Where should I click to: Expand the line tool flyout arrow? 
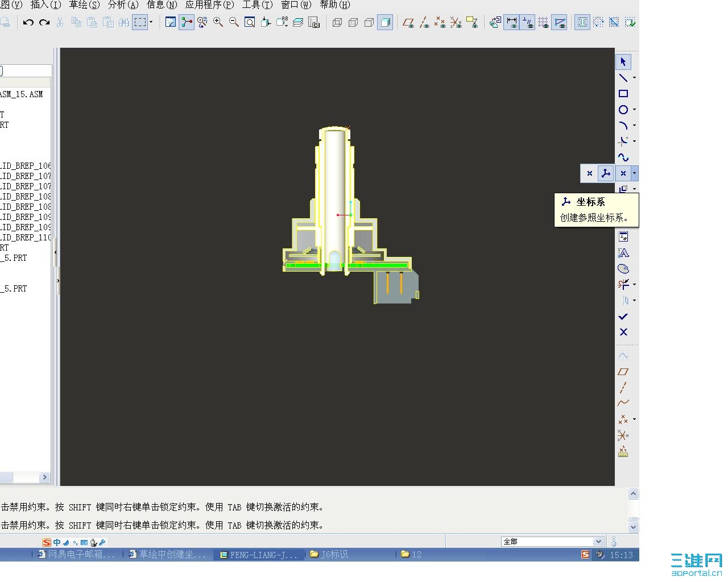pos(634,78)
